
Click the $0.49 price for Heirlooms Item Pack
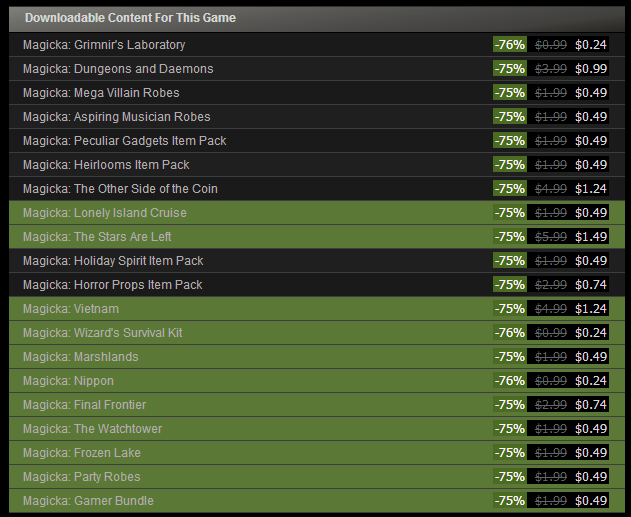590,165
